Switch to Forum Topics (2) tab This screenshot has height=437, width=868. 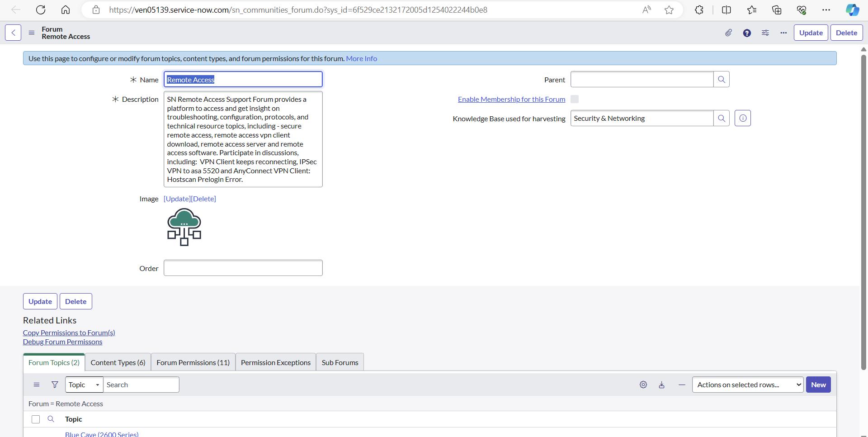[54, 362]
